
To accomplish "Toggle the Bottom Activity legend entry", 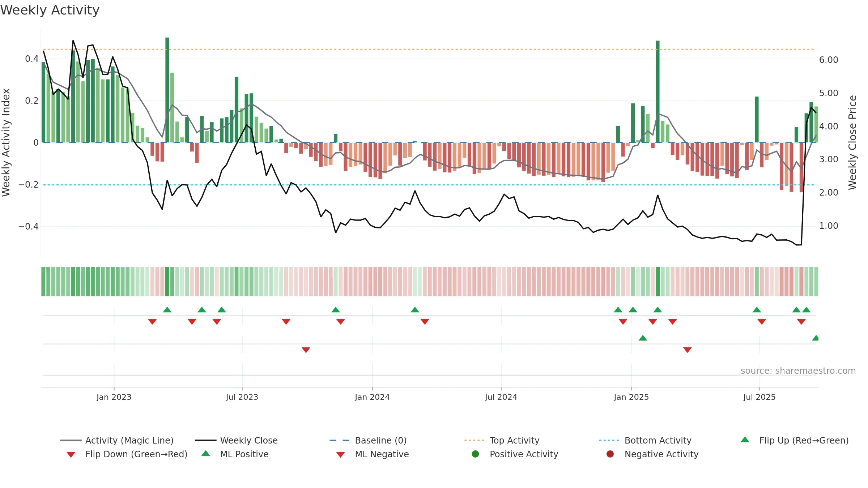I will point(645,440).
